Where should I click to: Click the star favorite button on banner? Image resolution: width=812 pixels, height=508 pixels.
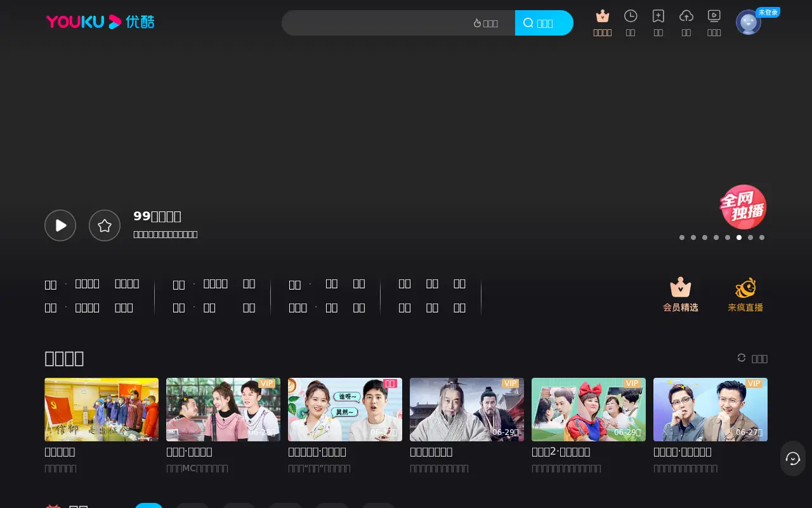tap(105, 225)
